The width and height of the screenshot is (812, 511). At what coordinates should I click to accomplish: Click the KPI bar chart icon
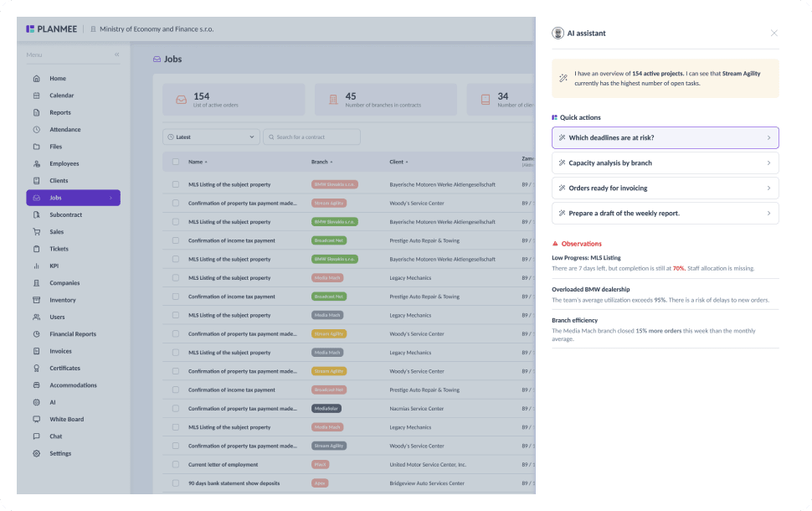coord(36,266)
